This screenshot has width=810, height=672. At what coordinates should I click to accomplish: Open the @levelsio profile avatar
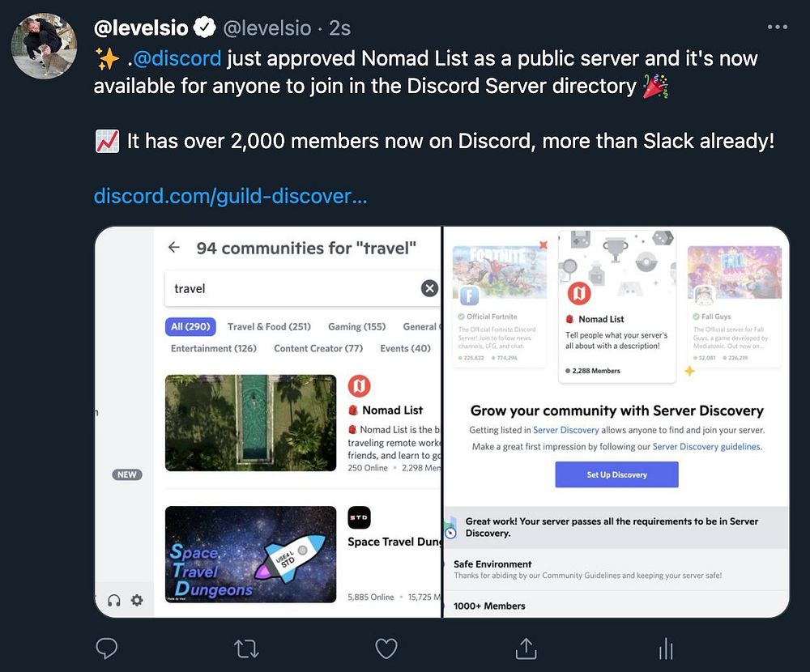[x=44, y=46]
